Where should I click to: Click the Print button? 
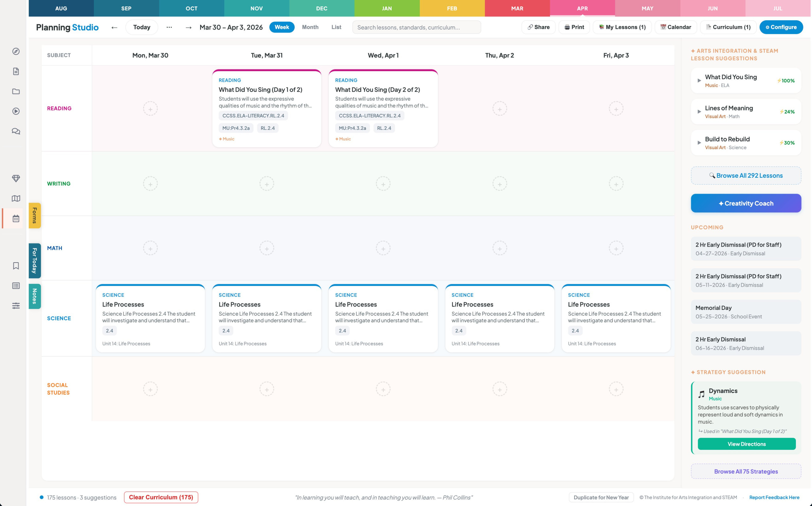pos(574,27)
